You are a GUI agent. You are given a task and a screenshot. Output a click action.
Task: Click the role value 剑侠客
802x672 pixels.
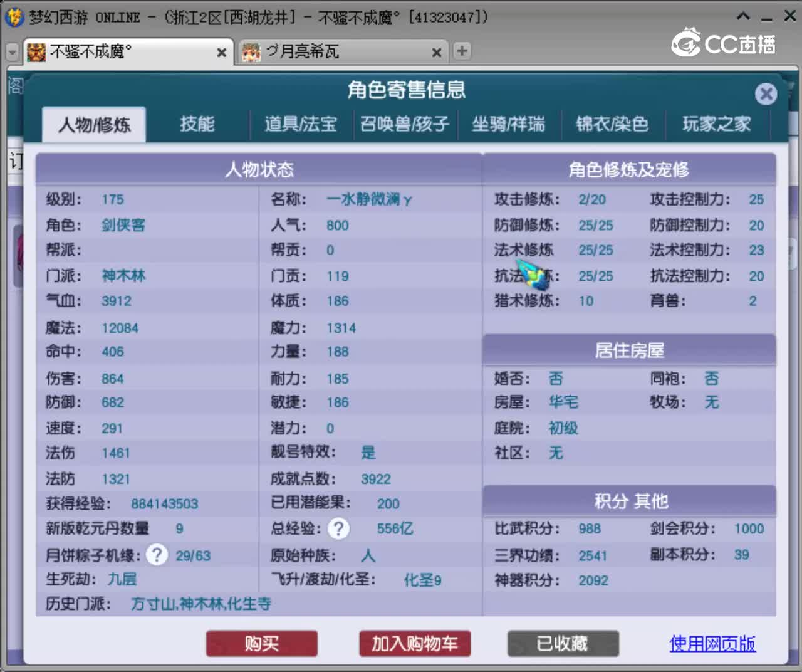(123, 225)
